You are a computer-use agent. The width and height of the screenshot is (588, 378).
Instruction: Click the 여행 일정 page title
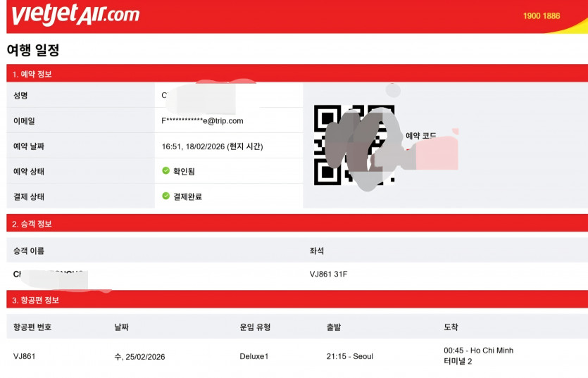(x=33, y=49)
